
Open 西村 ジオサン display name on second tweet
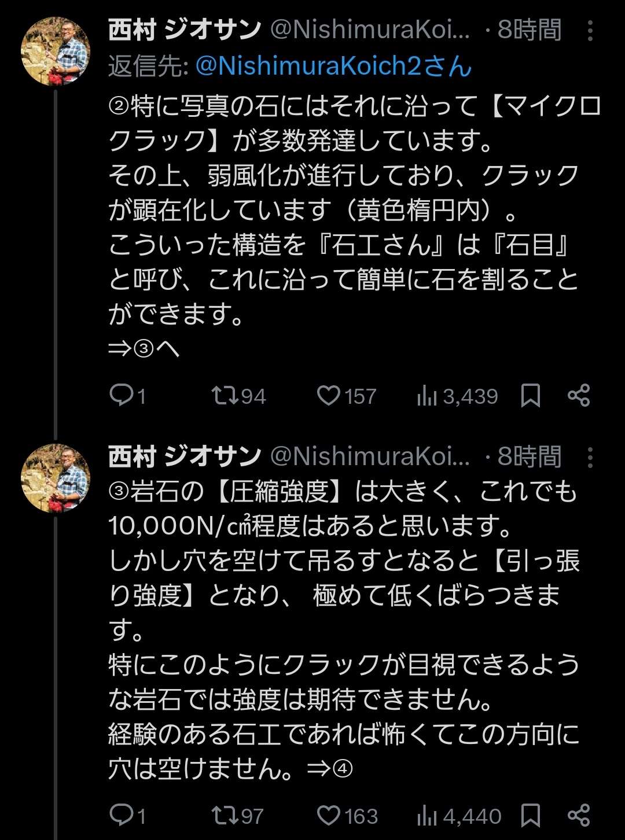pos(185,457)
